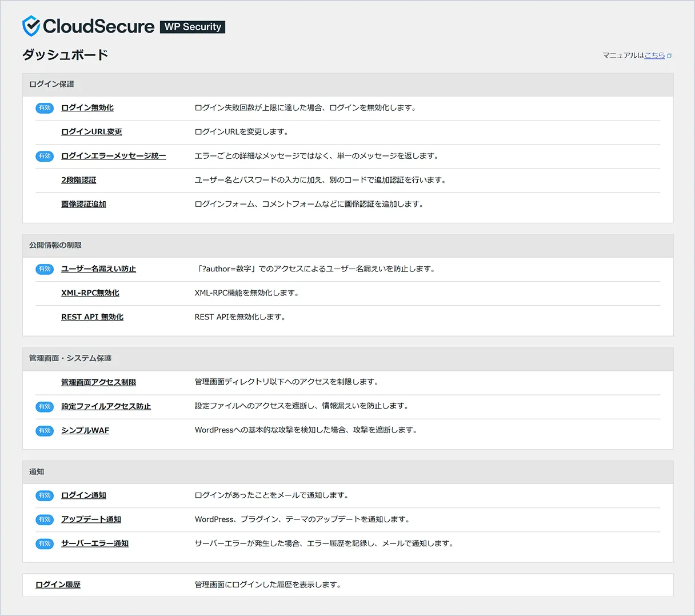Click the 通知 section header
The width and height of the screenshot is (695, 616).
[x=347, y=471]
